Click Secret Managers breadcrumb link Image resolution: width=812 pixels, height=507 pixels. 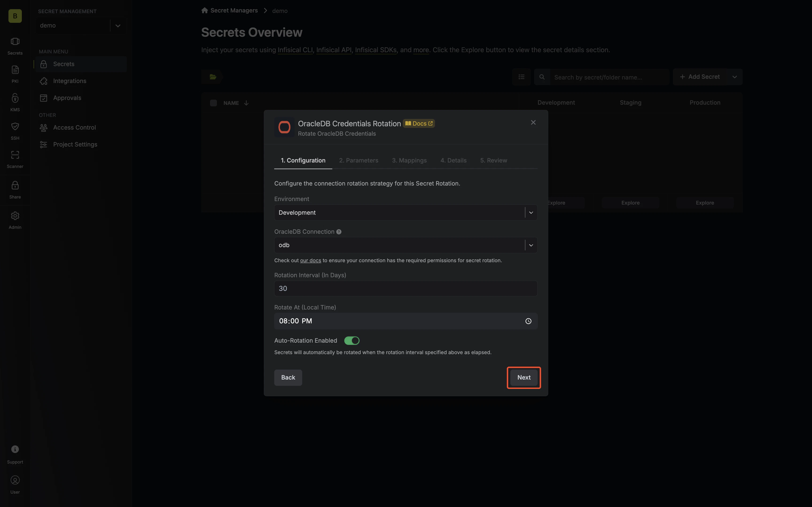(x=234, y=10)
